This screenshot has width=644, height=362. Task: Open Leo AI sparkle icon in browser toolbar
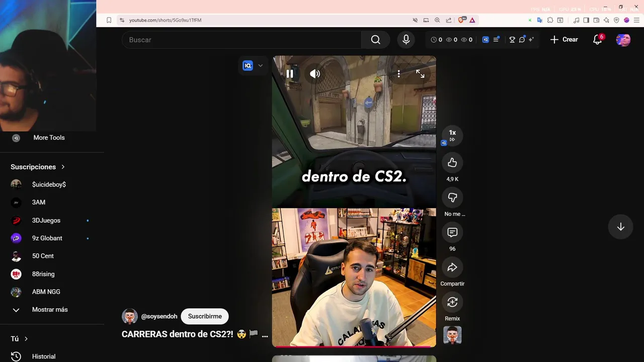606,20
